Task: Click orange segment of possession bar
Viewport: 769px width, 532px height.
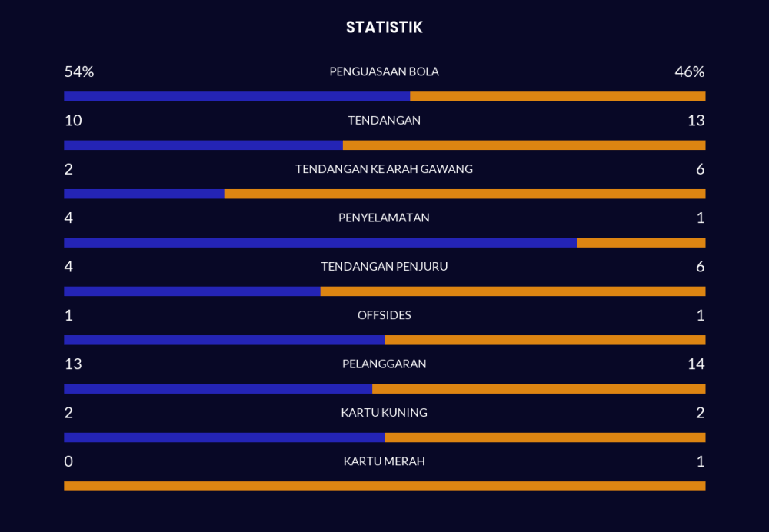Action: click(558, 97)
